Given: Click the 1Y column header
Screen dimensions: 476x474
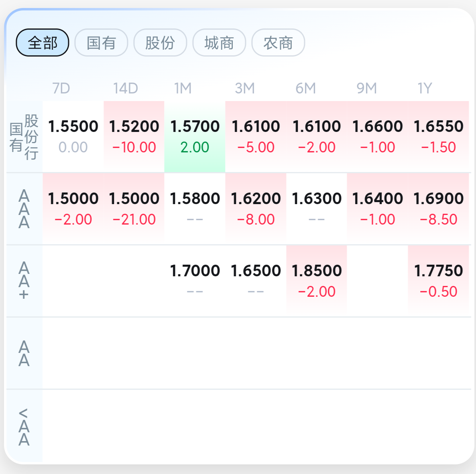Looking at the screenshot, I should pyautogui.click(x=425, y=88).
